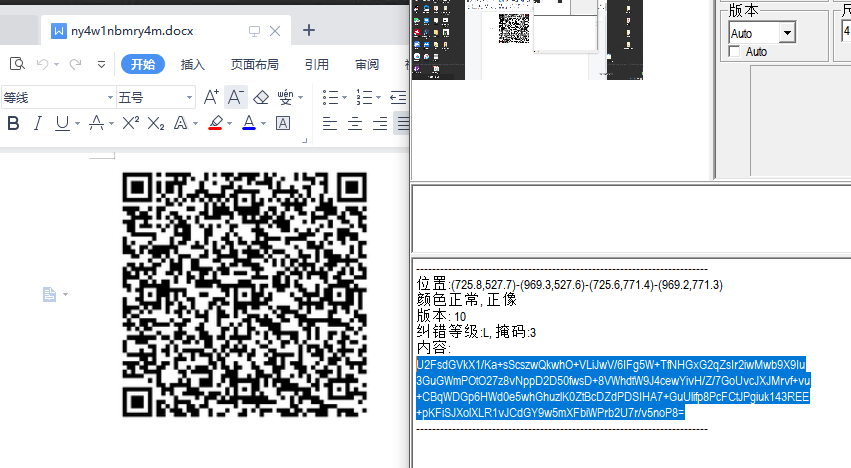This screenshot has width=851, height=468.
Task: Toggle underline formatting
Action: tap(62, 124)
